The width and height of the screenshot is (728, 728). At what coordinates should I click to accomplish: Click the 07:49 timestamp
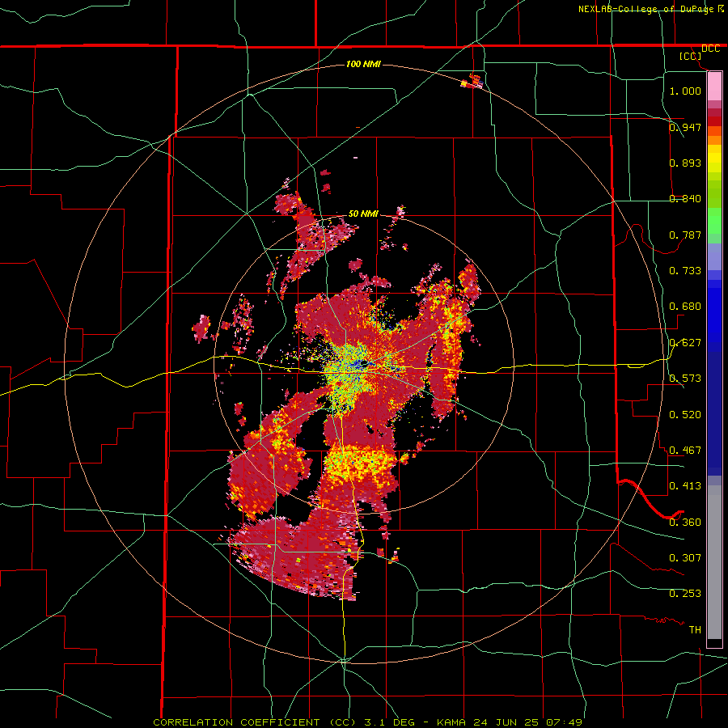click(x=564, y=722)
